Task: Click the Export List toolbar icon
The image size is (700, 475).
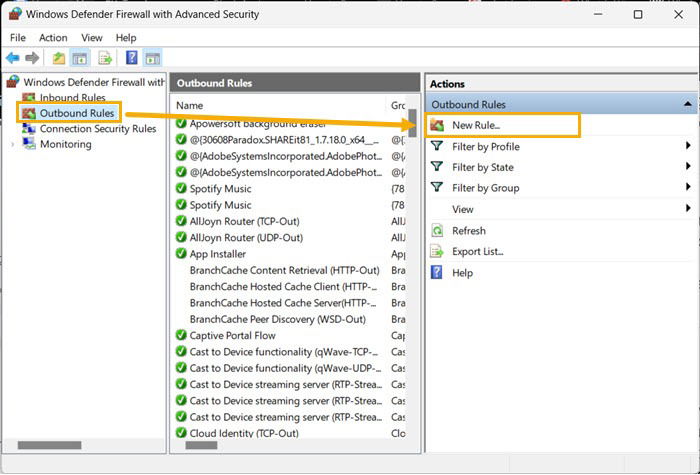Action: [105, 58]
